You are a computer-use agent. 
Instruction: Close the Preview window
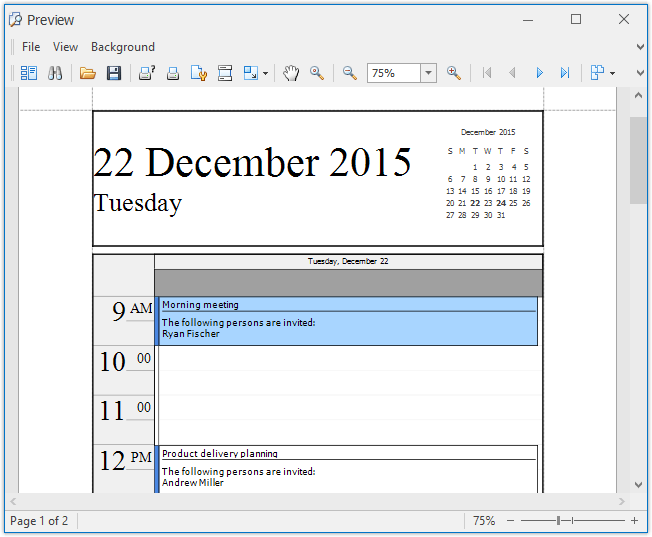[624, 19]
